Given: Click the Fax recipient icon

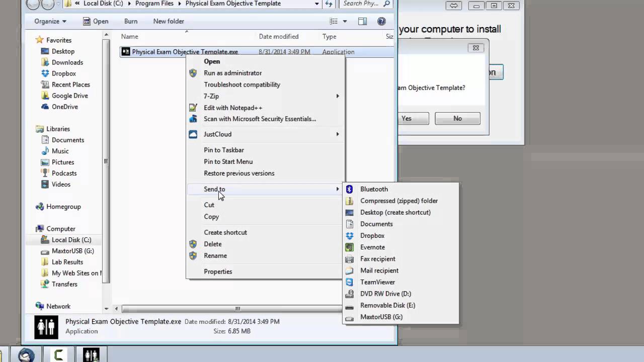Looking at the screenshot, I should pos(350,258).
